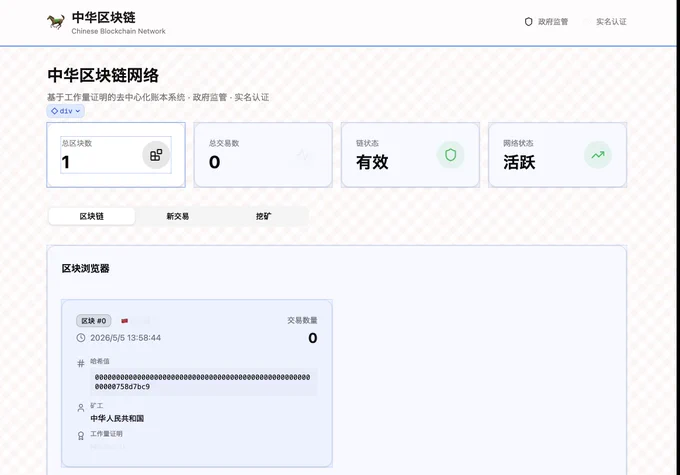Click the person icon beside 矿工

click(x=81, y=408)
